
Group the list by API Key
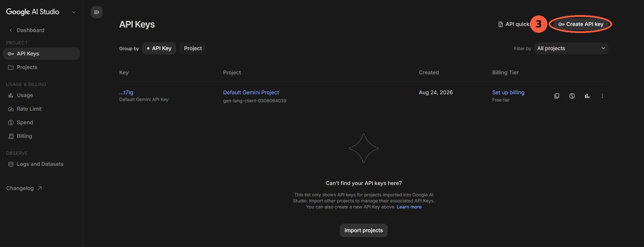(x=159, y=48)
